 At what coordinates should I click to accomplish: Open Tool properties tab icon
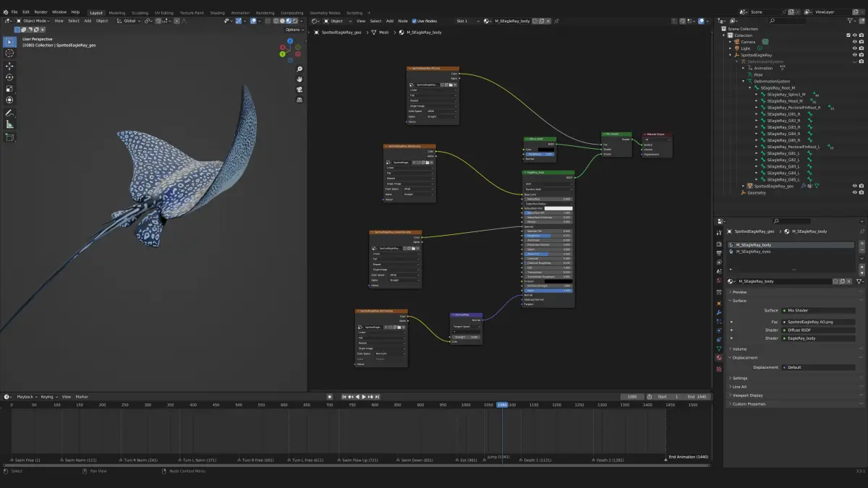[718, 233]
